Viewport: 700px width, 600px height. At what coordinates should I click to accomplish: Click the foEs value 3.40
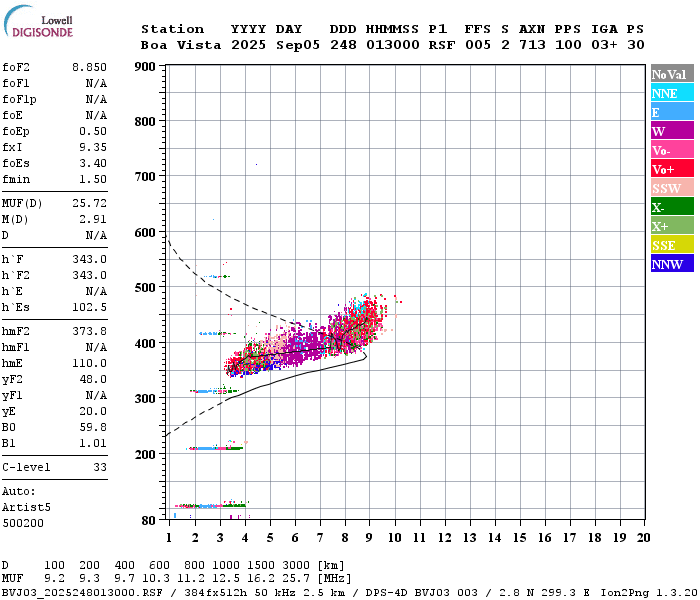(93, 163)
